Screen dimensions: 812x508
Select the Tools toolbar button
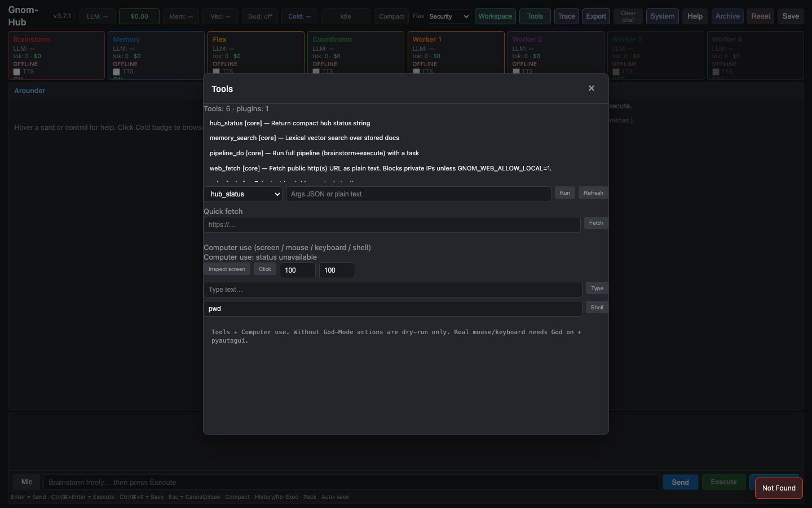pos(535,16)
